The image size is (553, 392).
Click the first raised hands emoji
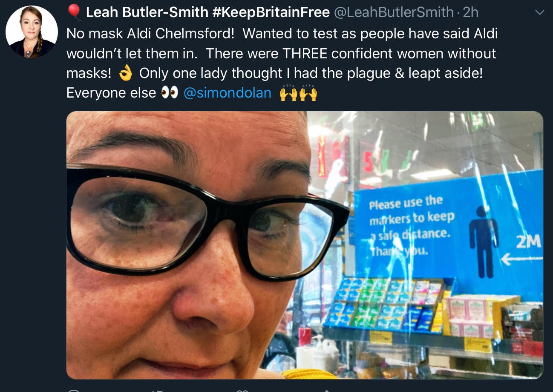[x=288, y=93]
